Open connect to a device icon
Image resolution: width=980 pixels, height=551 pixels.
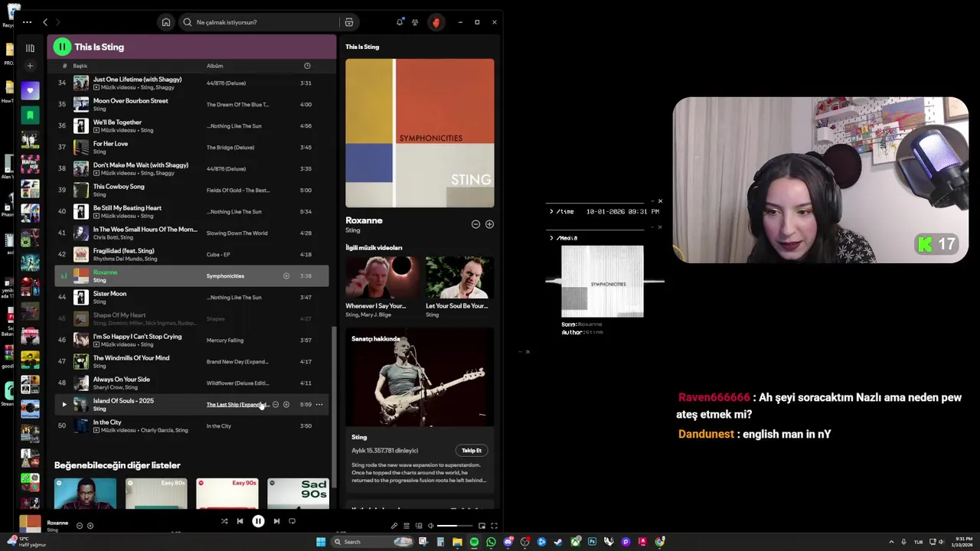(418, 526)
